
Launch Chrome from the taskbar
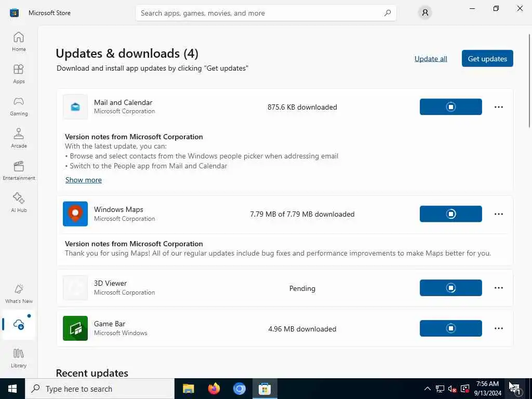239,389
